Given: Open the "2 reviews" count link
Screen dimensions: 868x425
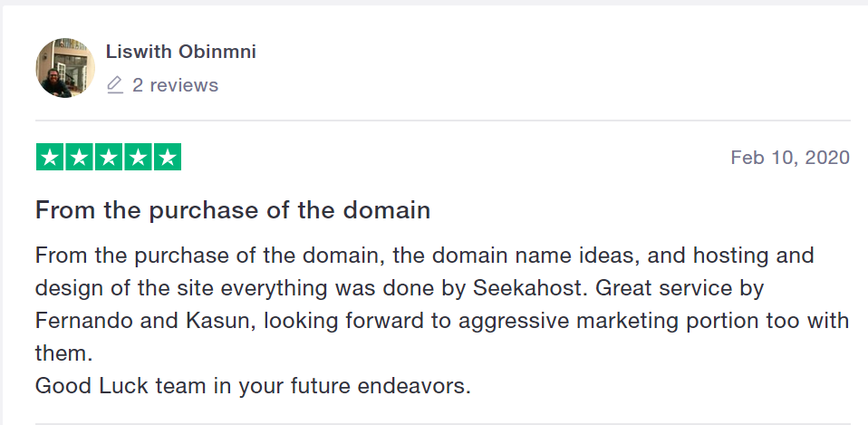Looking at the screenshot, I should (176, 85).
